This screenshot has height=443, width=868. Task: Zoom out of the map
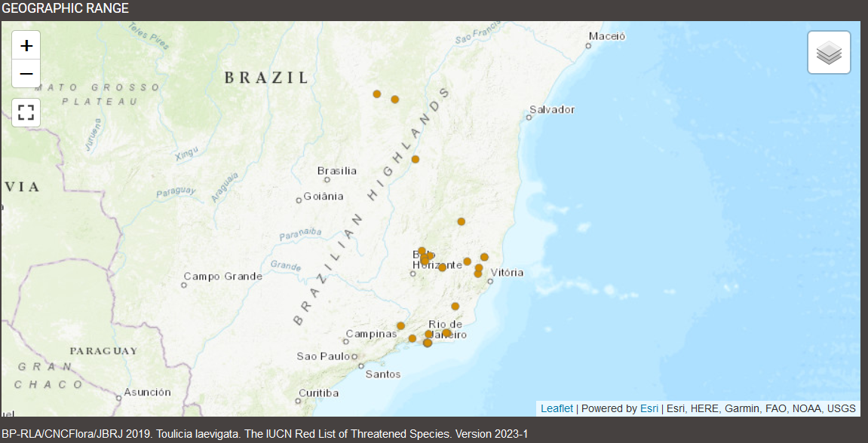26,74
